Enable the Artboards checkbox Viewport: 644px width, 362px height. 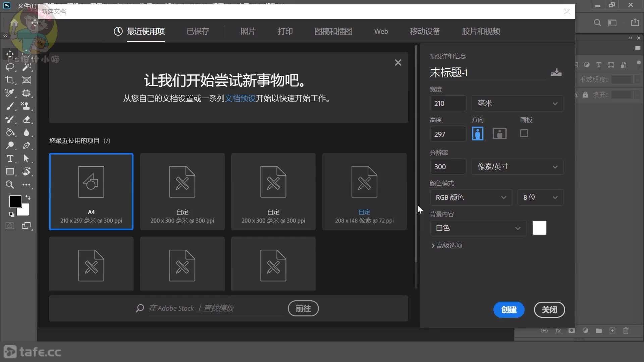tap(524, 133)
